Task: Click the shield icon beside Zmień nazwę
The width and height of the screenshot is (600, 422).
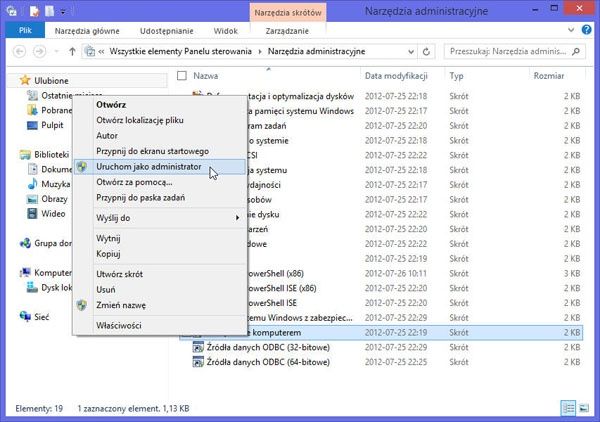Action: tap(82, 305)
